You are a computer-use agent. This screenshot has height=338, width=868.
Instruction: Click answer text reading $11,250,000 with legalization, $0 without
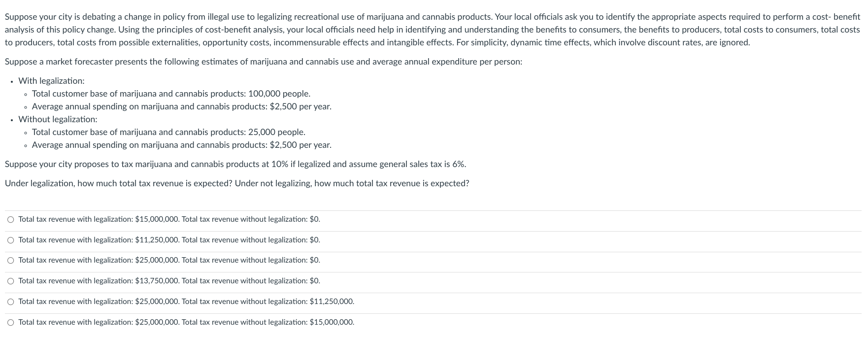[x=169, y=240]
